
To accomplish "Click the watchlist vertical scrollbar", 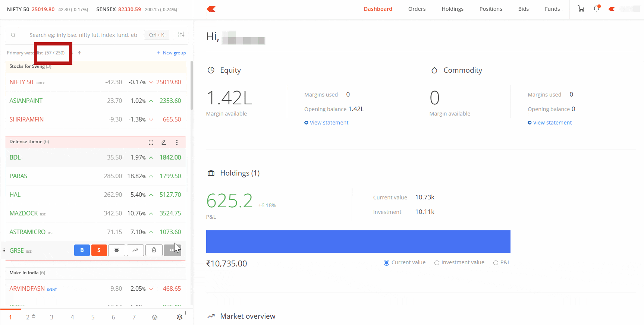I will [x=192, y=86].
